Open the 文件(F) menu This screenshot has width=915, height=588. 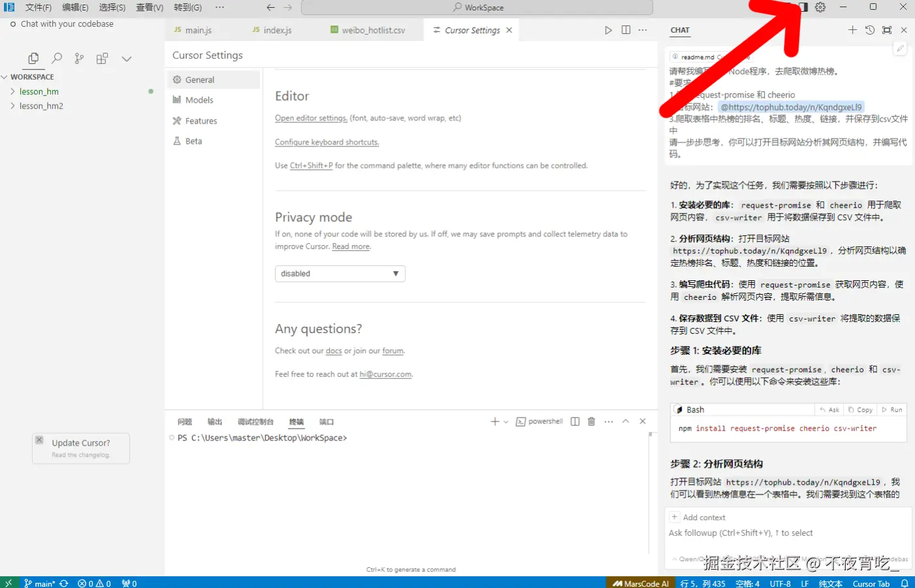pyautogui.click(x=38, y=7)
